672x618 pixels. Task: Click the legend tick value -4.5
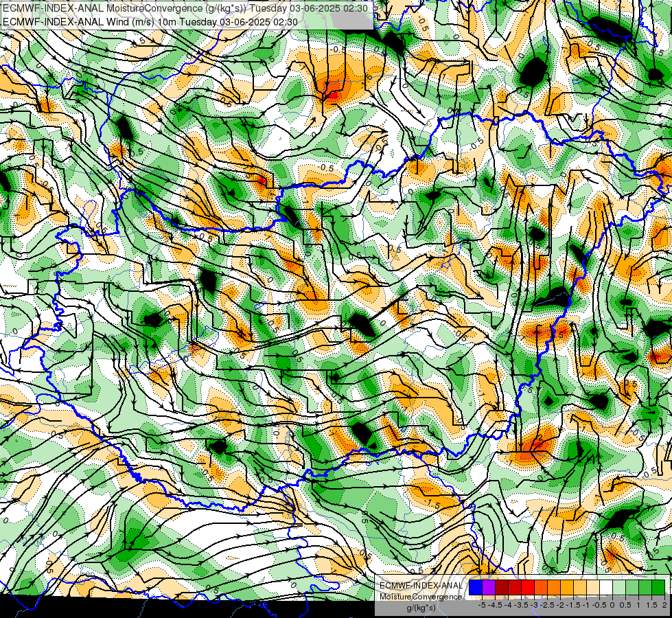point(495,605)
